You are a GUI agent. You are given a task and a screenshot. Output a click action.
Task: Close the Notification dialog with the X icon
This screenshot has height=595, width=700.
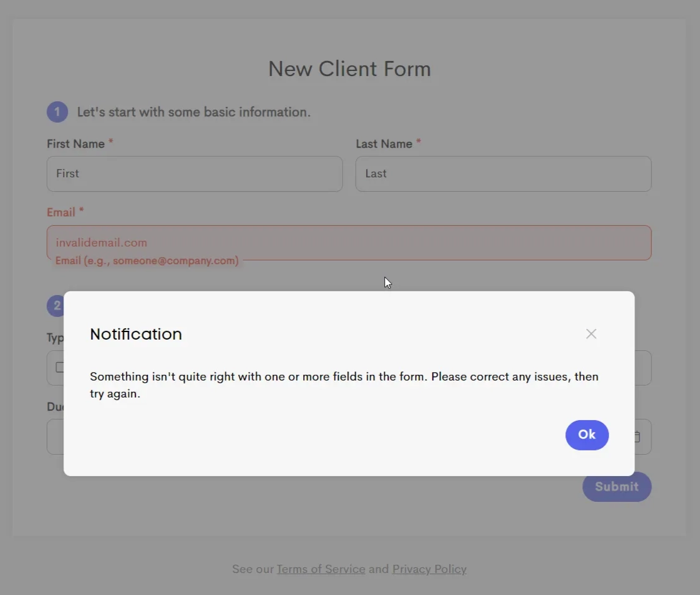(591, 334)
